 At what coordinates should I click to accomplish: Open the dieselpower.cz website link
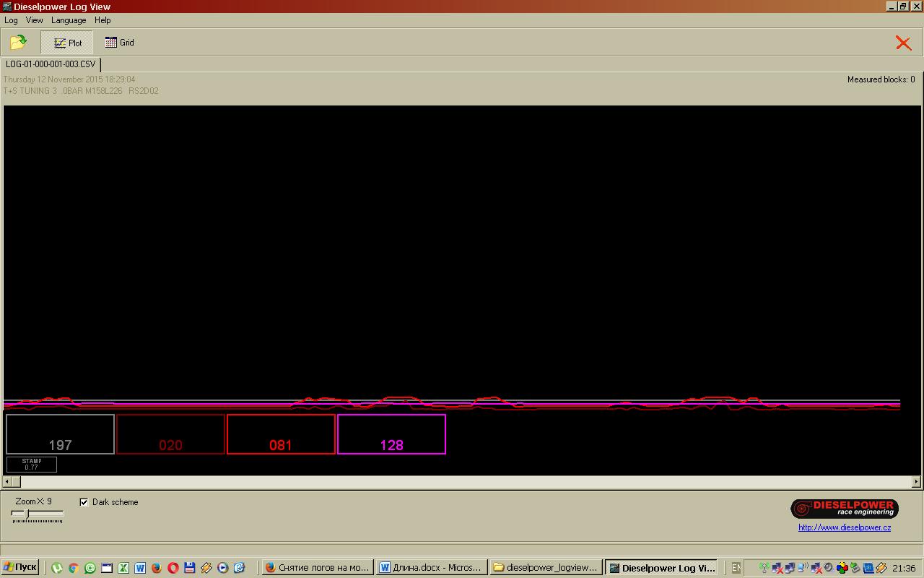pos(844,527)
